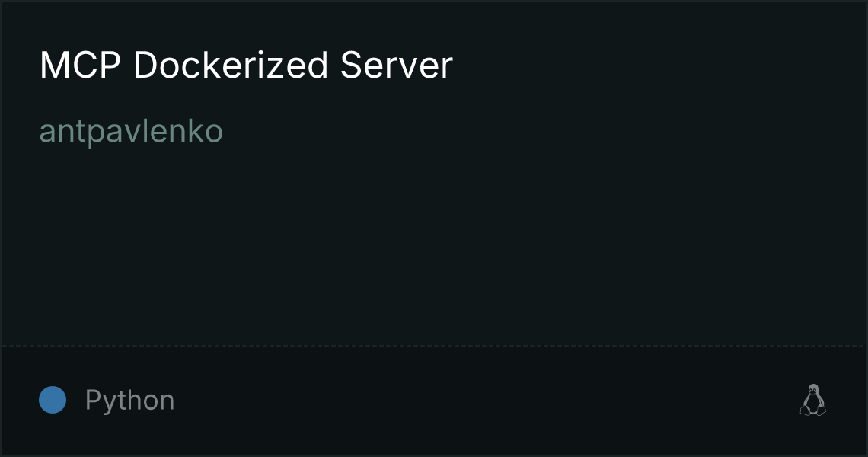Open the server card via its heading
The height and width of the screenshot is (457, 868).
[x=247, y=65]
